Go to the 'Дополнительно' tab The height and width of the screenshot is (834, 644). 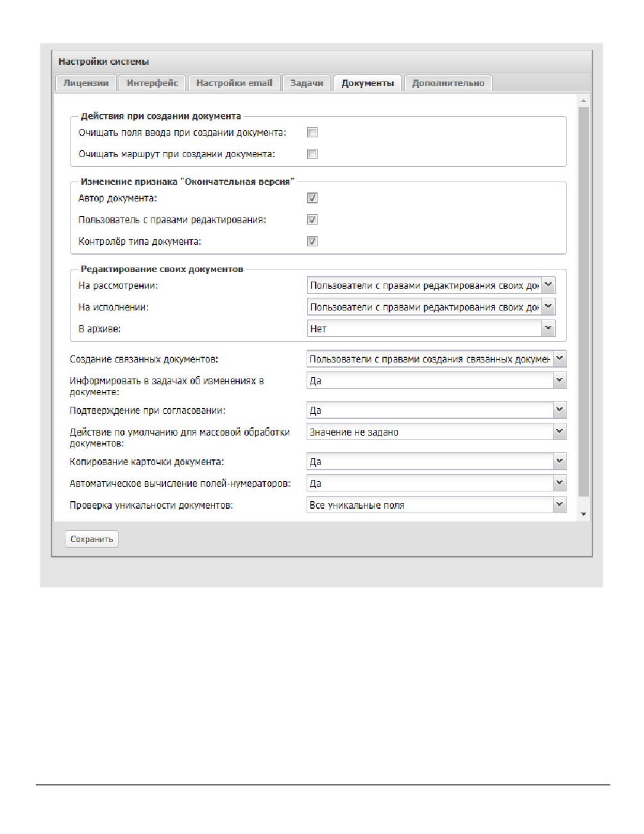[x=448, y=83]
